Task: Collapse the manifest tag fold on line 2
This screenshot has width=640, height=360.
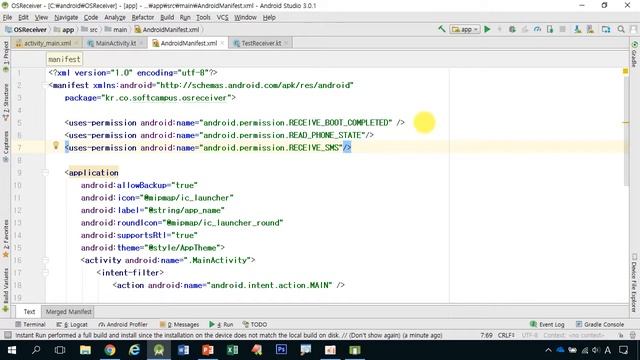Action: (45, 85)
